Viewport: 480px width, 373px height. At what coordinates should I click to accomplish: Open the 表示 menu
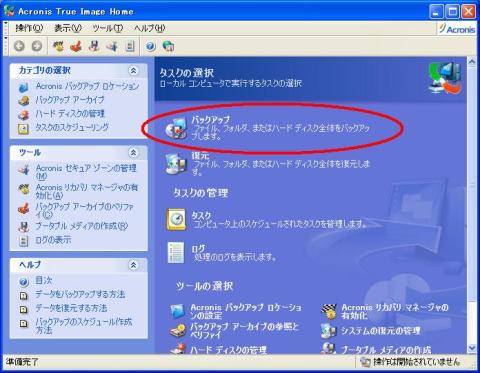[68, 28]
